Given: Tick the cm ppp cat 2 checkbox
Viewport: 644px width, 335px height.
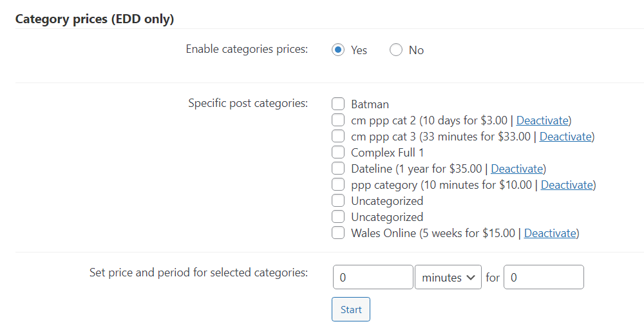Looking at the screenshot, I should click(338, 120).
